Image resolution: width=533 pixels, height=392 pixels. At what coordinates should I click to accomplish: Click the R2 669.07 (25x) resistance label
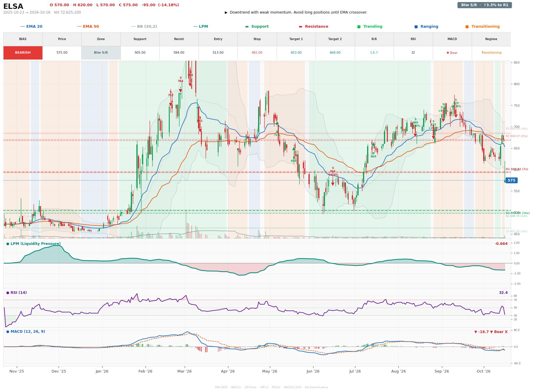pos(517,136)
